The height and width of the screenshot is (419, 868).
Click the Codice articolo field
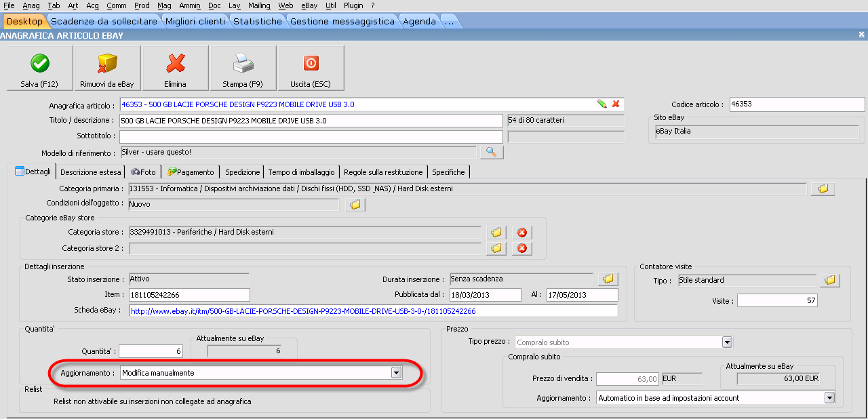(797, 104)
